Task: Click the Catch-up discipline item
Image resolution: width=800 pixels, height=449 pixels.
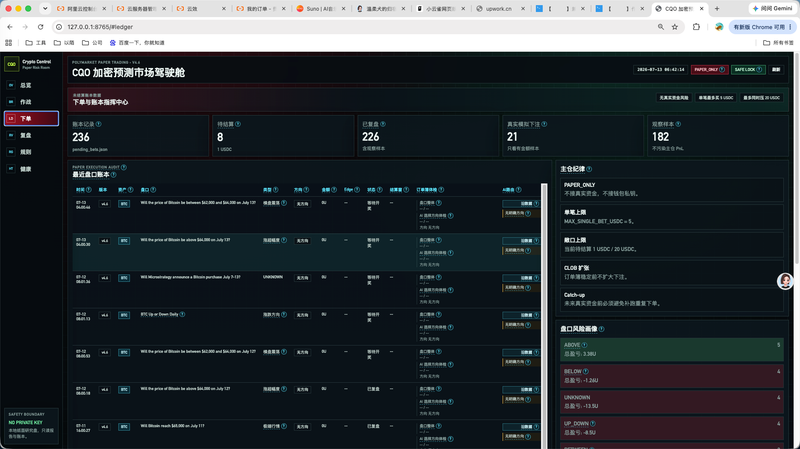Action: (x=671, y=299)
